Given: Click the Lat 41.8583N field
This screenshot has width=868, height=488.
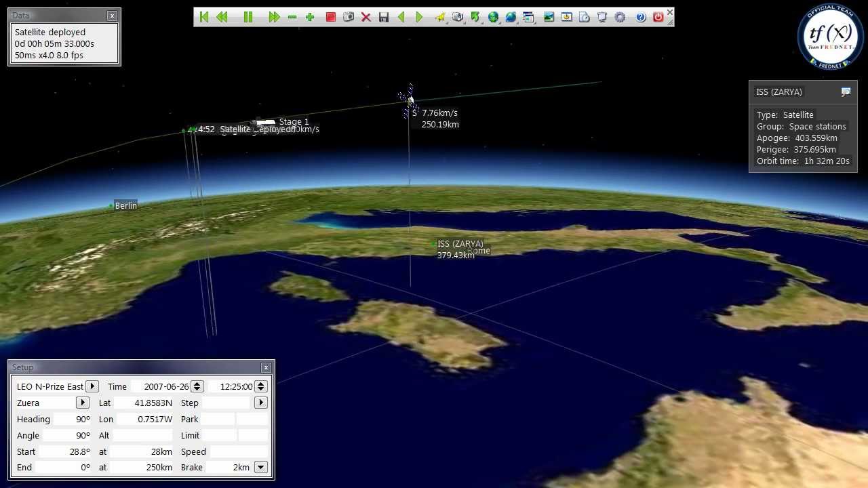Looking at the screenshot, I should 144,403.
